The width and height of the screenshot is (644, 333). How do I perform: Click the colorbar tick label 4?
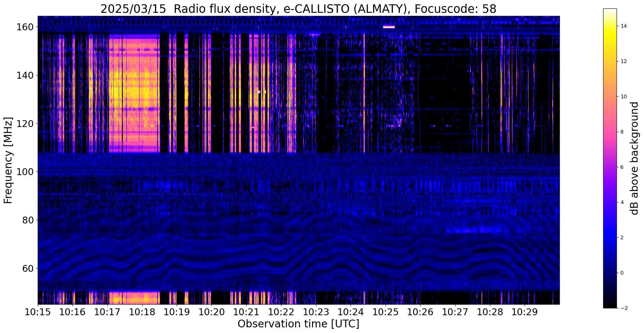[622, 203]
